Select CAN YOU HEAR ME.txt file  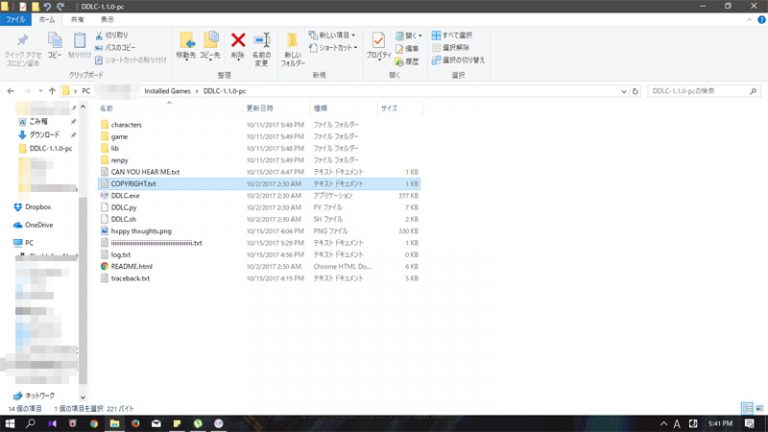(x=145, y=172)
